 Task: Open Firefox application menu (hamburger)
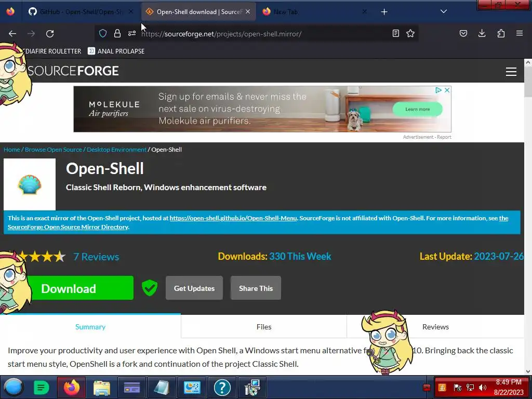[520, 33]
